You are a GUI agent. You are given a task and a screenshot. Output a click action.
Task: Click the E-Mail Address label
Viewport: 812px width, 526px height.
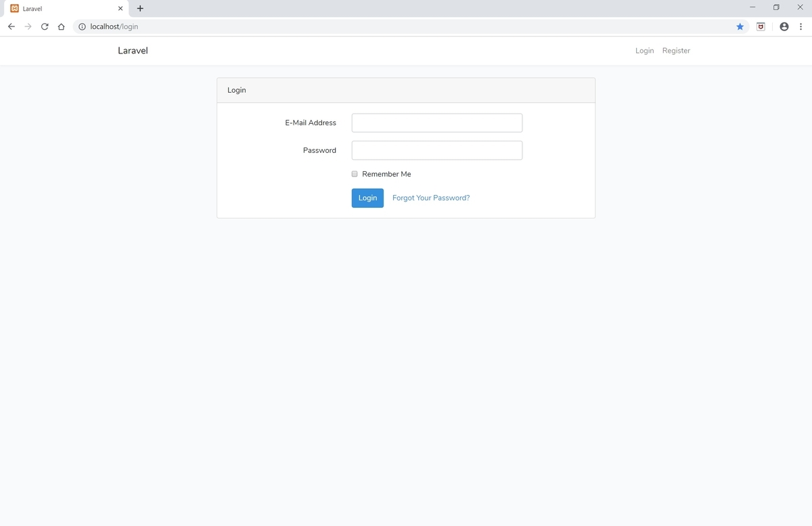311,123
